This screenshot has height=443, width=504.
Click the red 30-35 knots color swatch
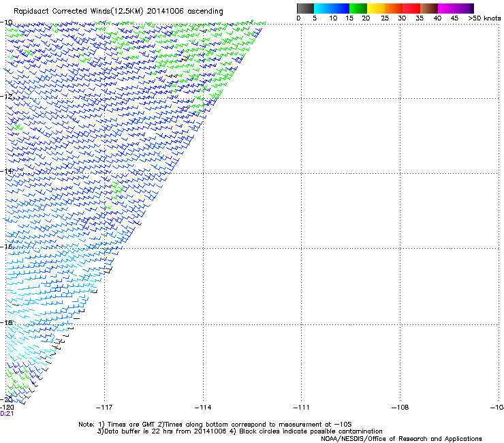411,8
